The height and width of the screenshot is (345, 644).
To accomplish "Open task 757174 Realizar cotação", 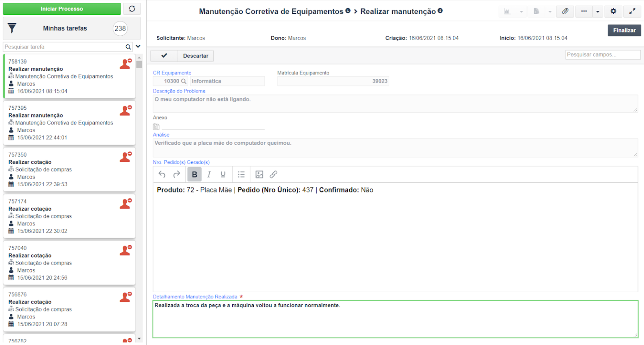I will point(69,216).
